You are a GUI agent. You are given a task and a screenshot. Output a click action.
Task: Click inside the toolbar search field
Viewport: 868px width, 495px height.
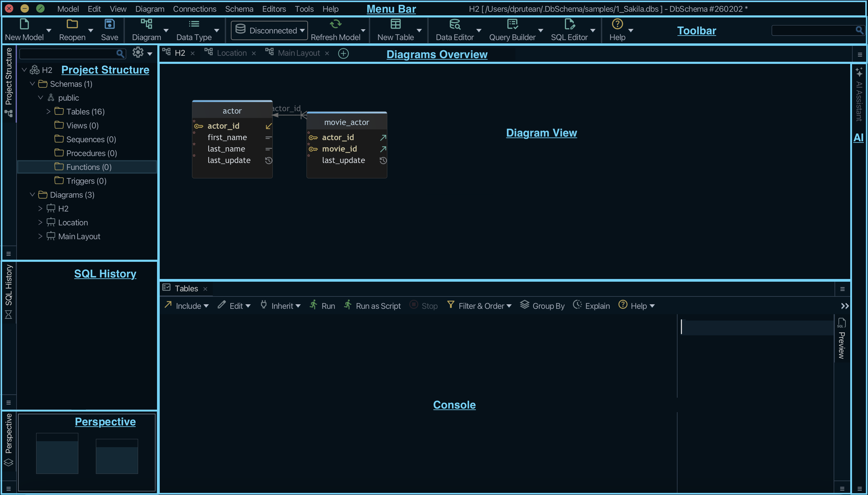click(814, 30)
